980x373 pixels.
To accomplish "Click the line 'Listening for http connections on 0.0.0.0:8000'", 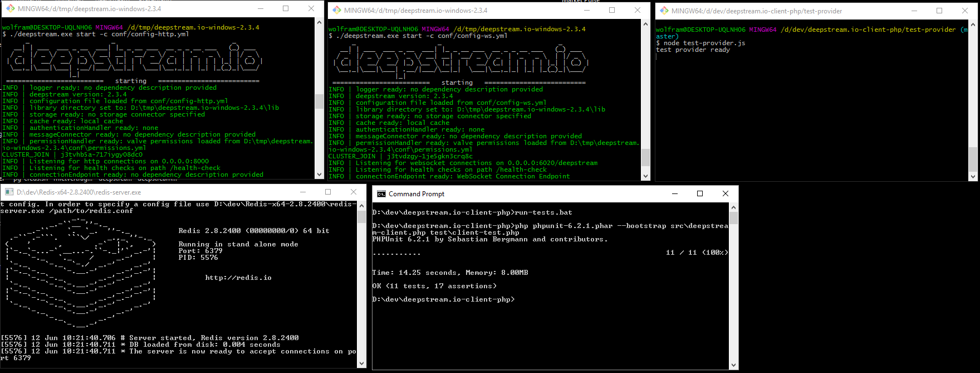I will coord(106,161).
